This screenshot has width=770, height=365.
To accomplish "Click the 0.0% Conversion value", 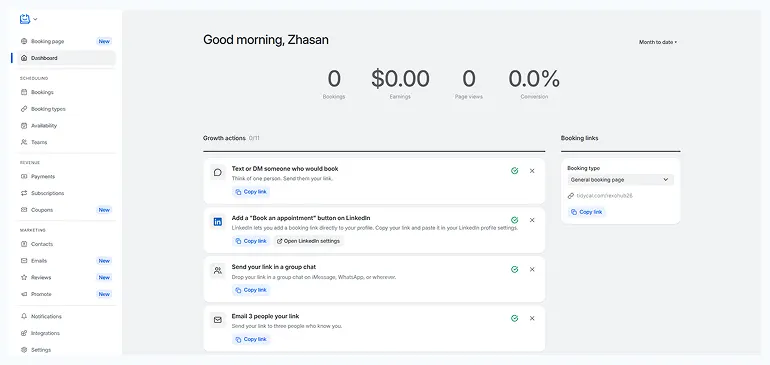I will click(x=534, y=79).
